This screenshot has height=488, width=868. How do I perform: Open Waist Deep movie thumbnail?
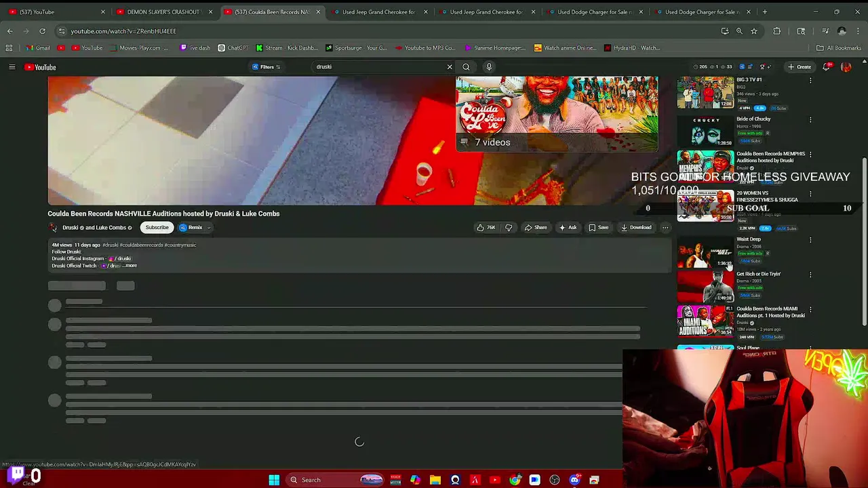(x=705, y=251)
